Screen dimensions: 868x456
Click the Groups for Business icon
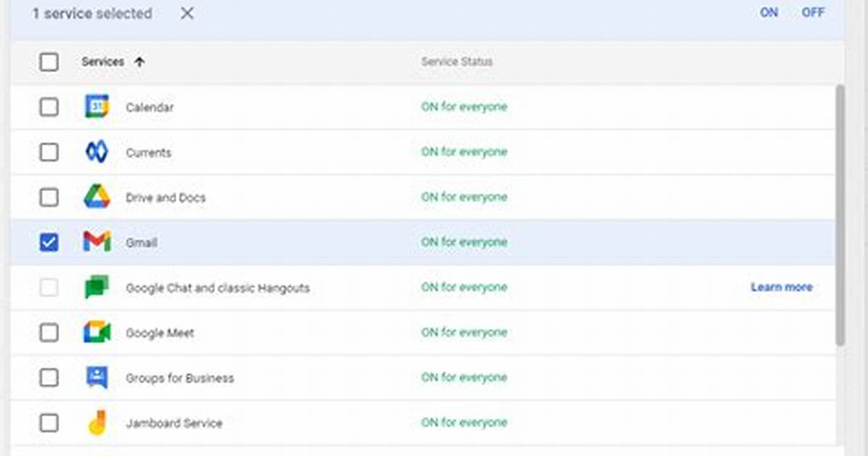click(x=97, y=378)
